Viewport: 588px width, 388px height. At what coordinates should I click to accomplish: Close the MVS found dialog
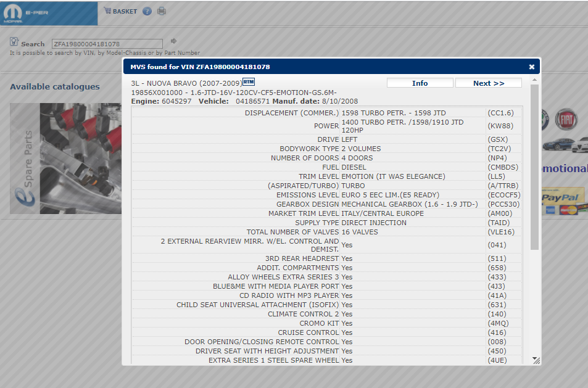(x=532, y=67)
